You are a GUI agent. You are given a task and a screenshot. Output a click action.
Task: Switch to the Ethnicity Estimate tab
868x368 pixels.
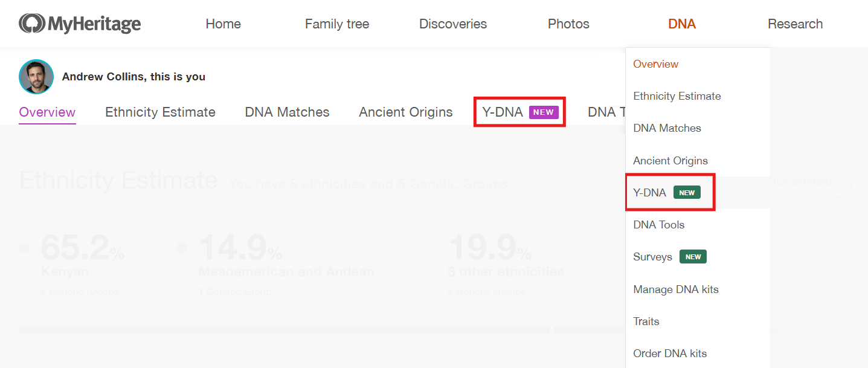pos(160,112)
